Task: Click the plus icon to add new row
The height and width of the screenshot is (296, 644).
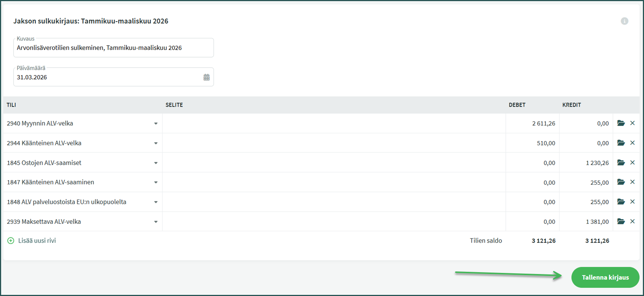Action: click(11, 241)
